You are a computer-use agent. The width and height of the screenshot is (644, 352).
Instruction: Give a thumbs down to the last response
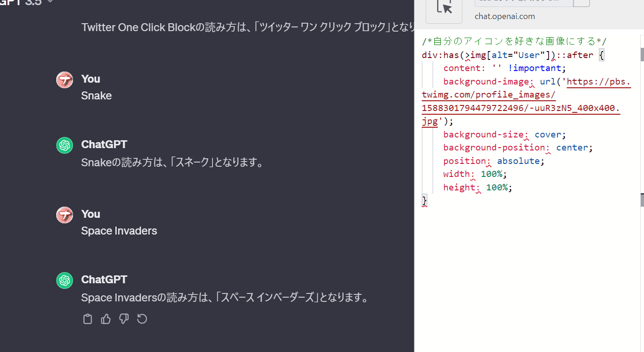[124, 319]
